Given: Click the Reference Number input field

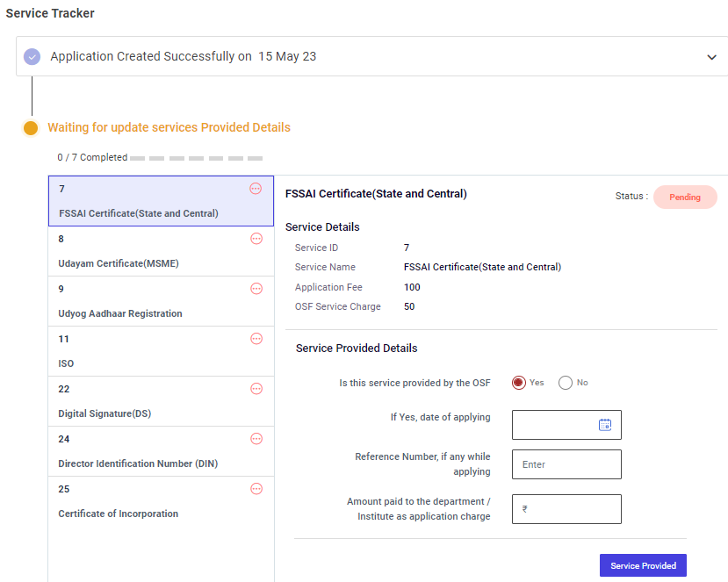Looking at the screenshot, I should coord(566,464).
